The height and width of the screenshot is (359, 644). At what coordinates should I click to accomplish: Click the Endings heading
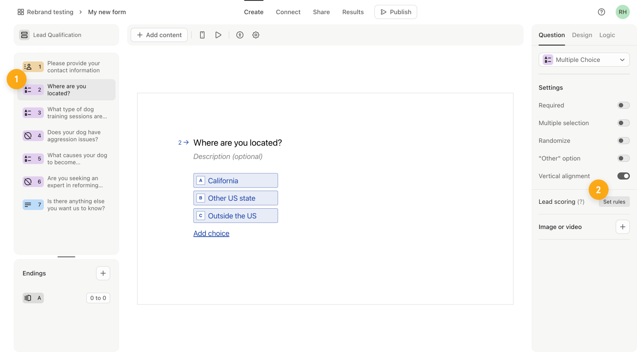pos(34,273)
